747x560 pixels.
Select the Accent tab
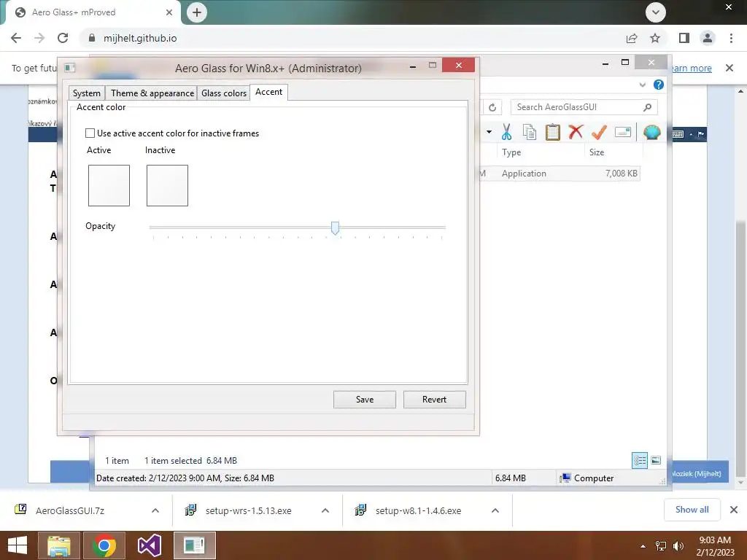[268, 92]
